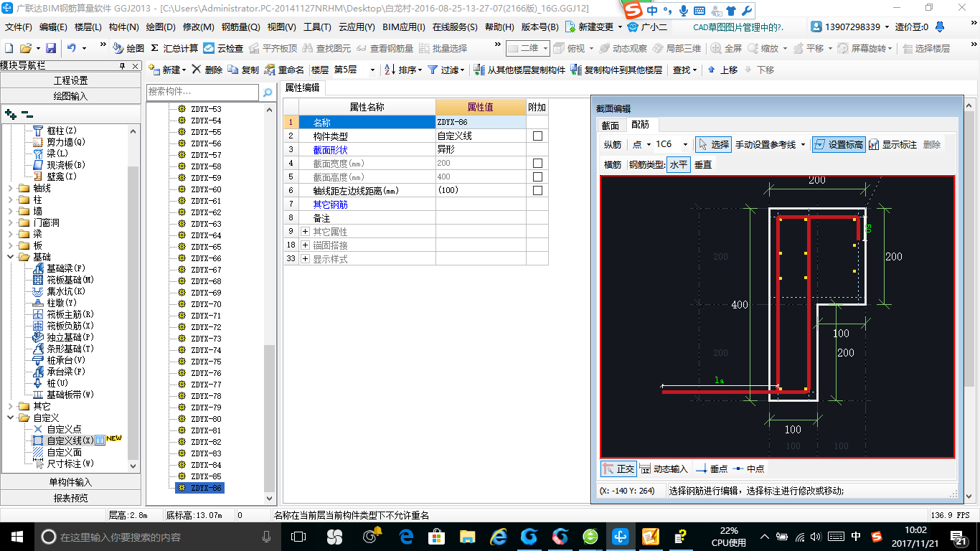
Task: Click 删除 delete component icon
Action: (x=197, y=70)
